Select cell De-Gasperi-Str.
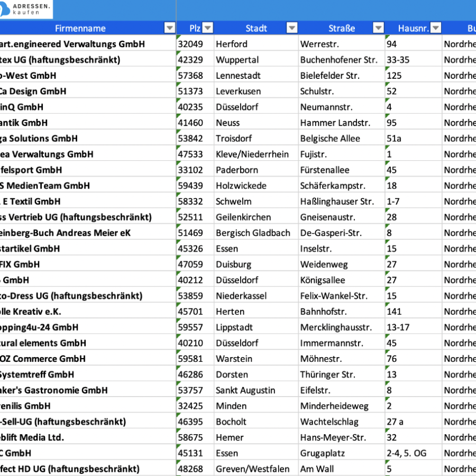Screen dimensions: 476x476 (x=342, y=233)
